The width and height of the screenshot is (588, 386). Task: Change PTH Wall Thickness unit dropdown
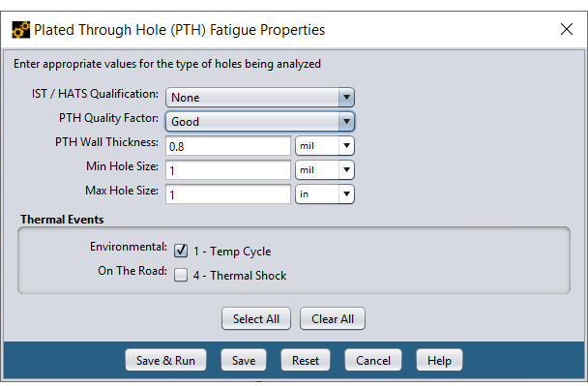pyautogui.click(x=325, y=146)
